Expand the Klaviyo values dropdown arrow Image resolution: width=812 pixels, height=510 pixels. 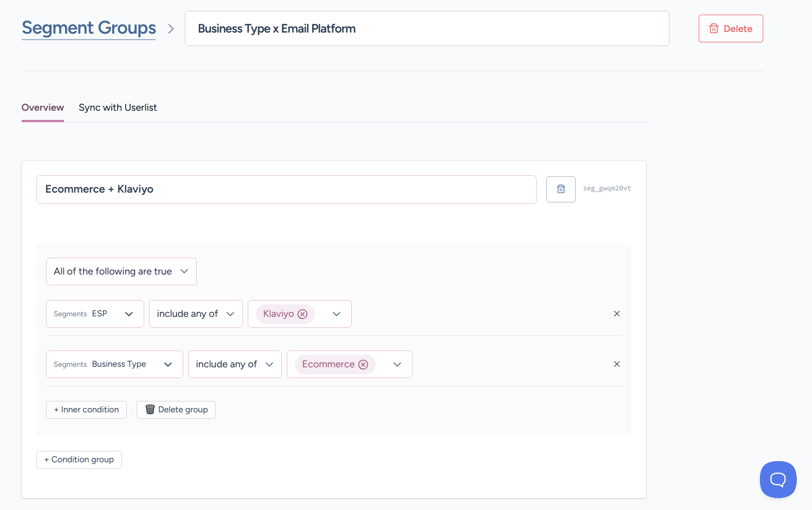pos(337,314)
